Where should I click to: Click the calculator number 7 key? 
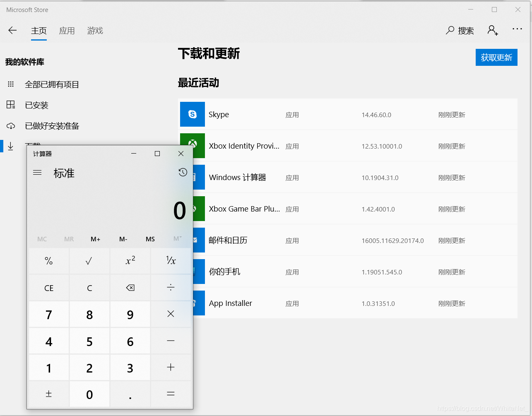tap(49, 315)
